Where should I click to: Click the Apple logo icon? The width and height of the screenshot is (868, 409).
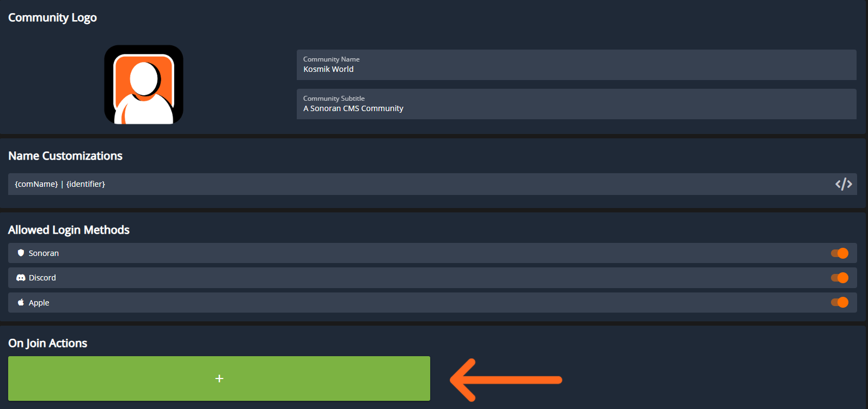21,302
